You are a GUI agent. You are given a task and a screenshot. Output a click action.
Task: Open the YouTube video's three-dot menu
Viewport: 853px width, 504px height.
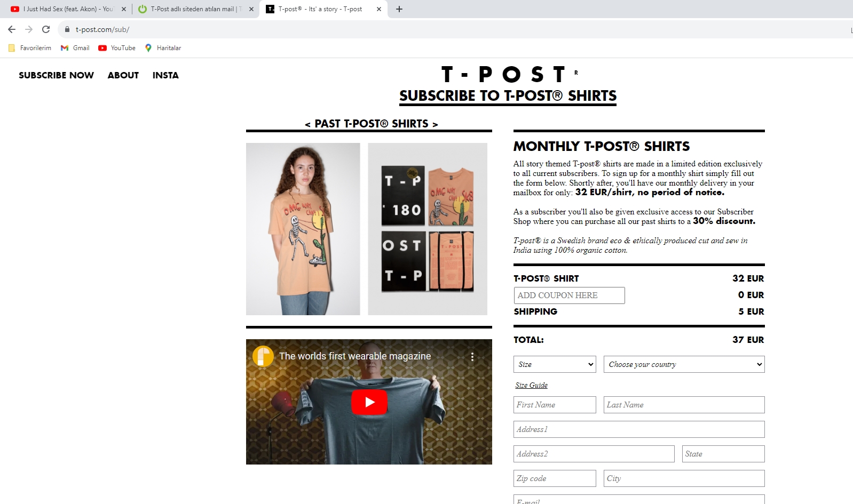coord(472,357)
